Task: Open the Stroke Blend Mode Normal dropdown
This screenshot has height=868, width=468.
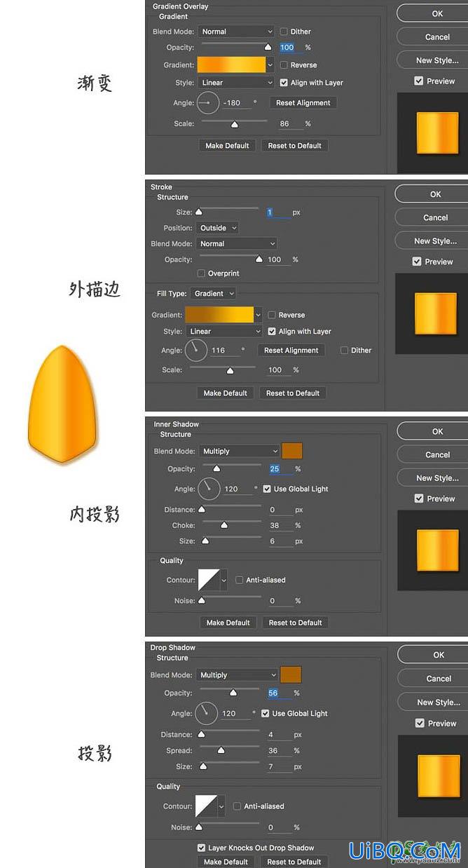Action: click(237, 244)
